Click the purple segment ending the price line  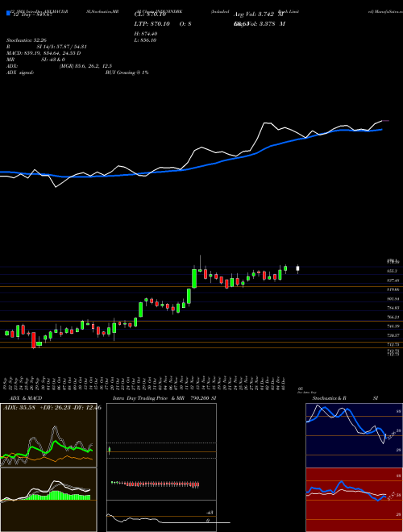click(386, 120)
